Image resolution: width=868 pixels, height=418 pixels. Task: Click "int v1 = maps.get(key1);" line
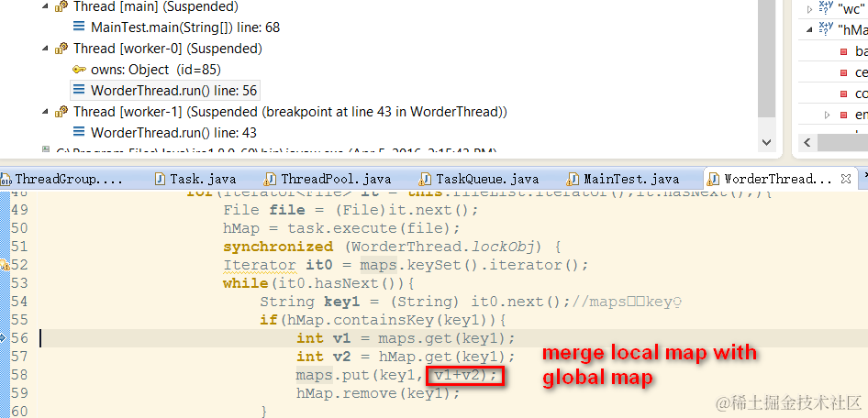[x=406, y=338]
